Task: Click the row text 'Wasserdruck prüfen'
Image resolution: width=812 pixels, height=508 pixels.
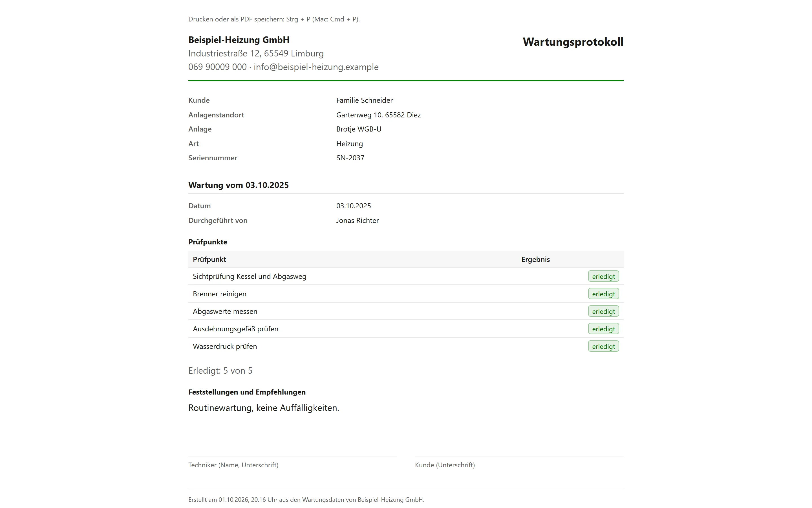Action: pyautogui.click(x=225, y=346)
